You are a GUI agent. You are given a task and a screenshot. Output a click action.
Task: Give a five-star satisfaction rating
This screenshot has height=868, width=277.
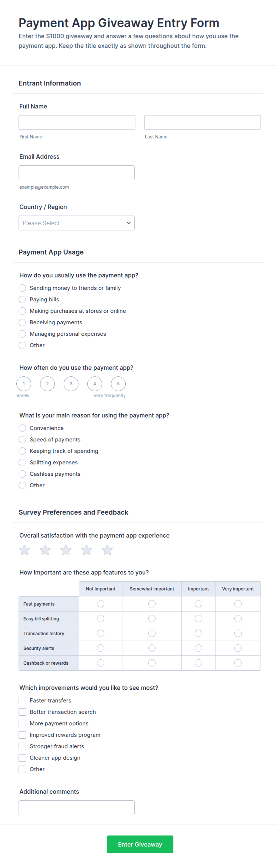(x=107, y=550)
